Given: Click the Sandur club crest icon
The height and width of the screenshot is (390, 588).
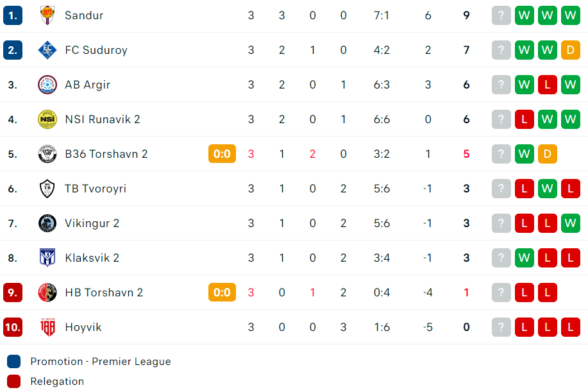Looking at the screenshot, I should click(47, 15).
